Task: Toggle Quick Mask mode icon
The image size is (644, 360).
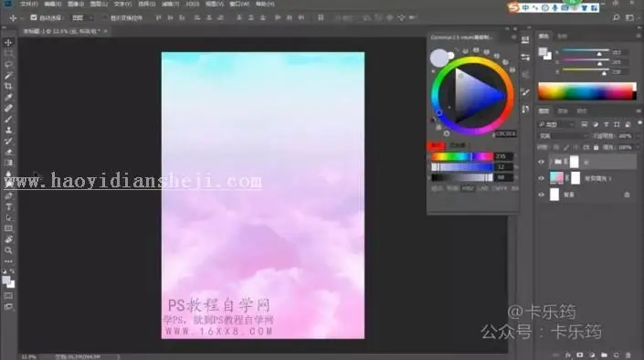Action: (x=8, y=295)
